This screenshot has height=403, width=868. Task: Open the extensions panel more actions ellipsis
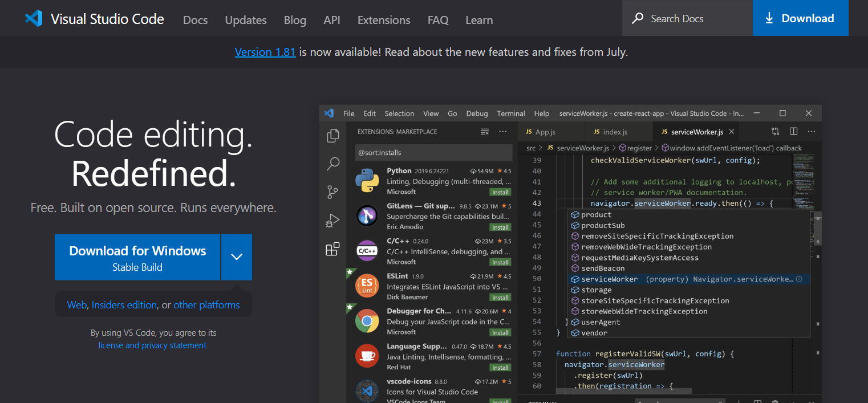[x=502, y=132]
